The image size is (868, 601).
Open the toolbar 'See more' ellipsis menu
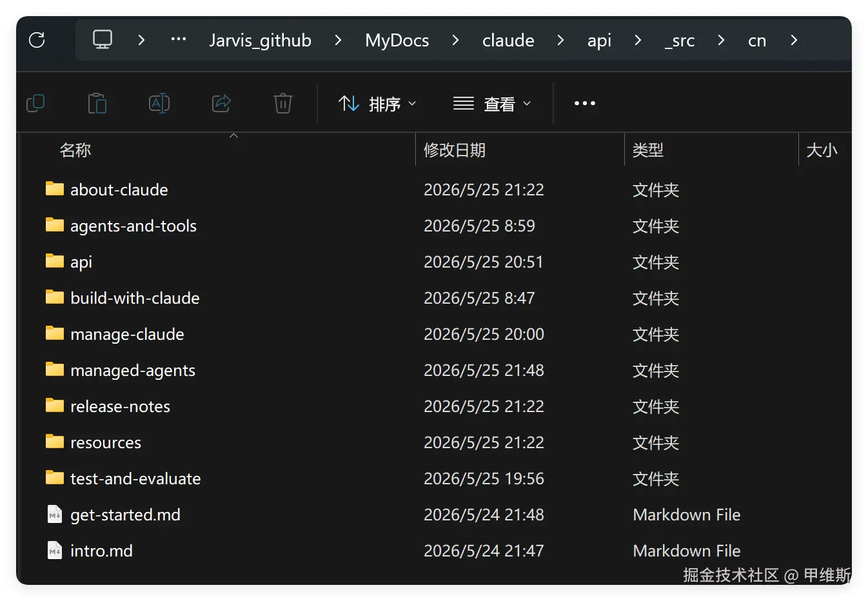tap(585, 103)
